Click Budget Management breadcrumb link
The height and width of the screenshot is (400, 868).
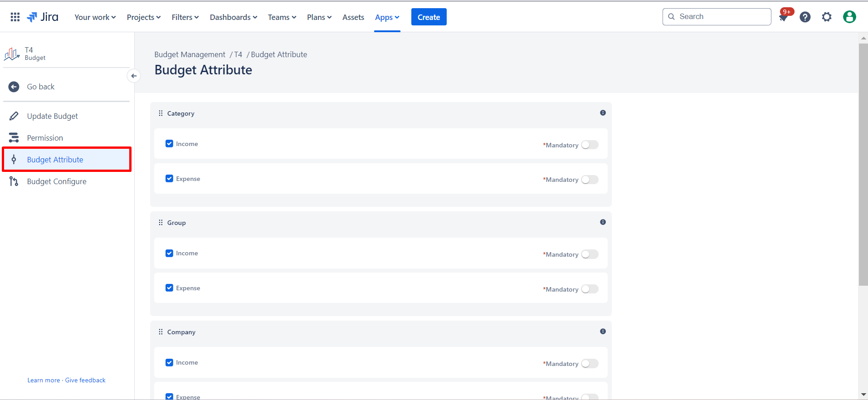(x=190, y=54)
